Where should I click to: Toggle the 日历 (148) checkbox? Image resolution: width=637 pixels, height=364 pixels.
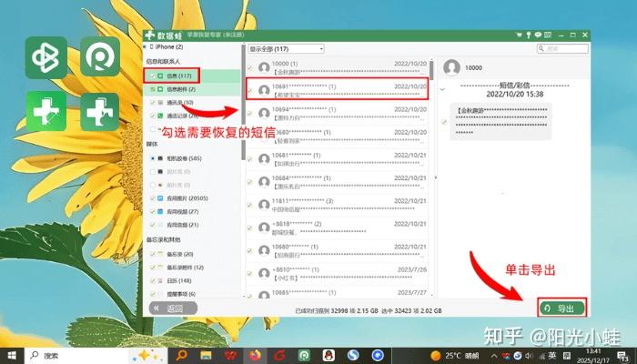(x=153, y=280)
